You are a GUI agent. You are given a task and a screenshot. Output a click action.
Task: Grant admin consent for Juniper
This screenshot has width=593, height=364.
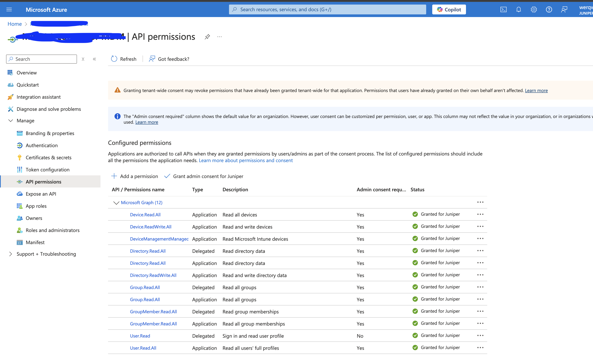point(204,176)
